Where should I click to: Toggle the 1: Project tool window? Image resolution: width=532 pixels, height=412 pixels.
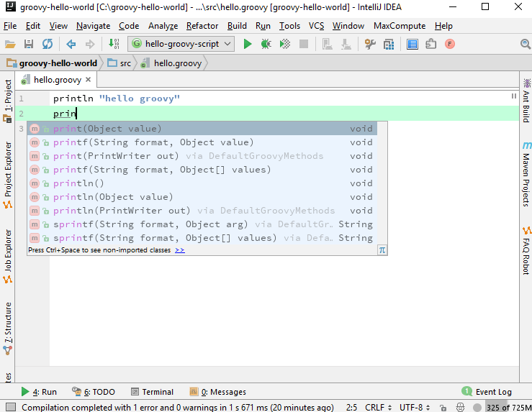point(7,101)
